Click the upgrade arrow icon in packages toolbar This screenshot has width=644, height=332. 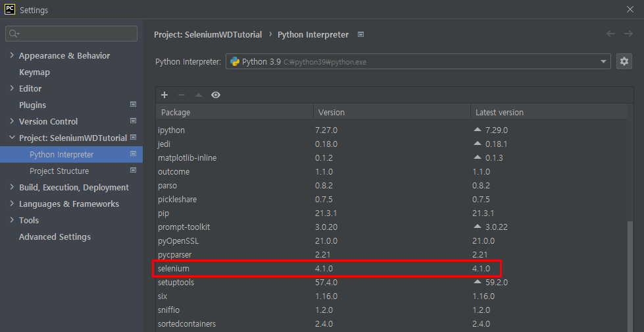click(199, 95)
